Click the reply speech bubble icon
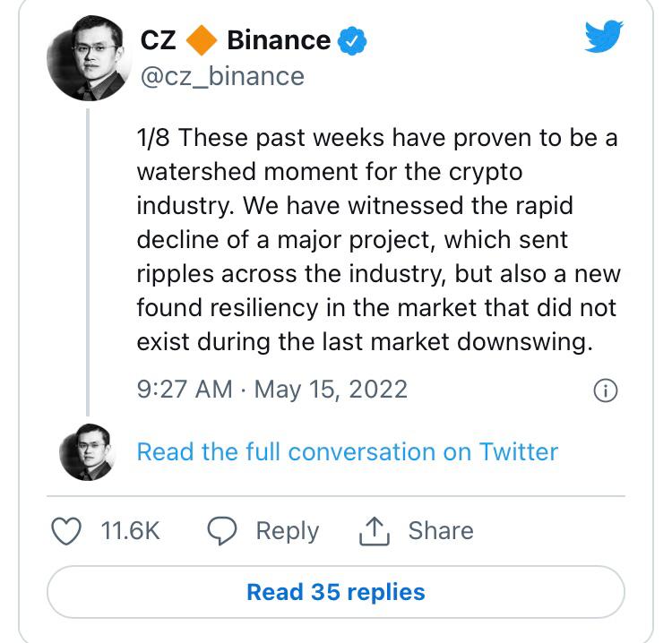The image size is (672, 643). point(221,531)
